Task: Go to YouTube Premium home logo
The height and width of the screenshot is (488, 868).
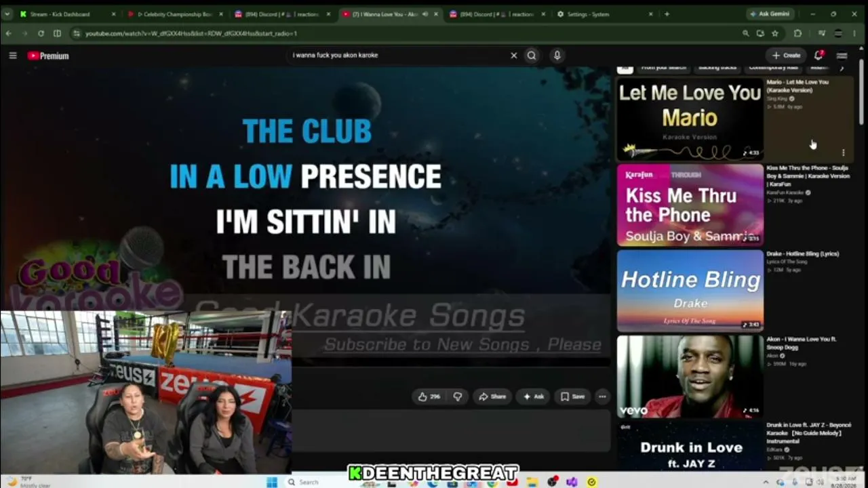Action: [48, 56]
